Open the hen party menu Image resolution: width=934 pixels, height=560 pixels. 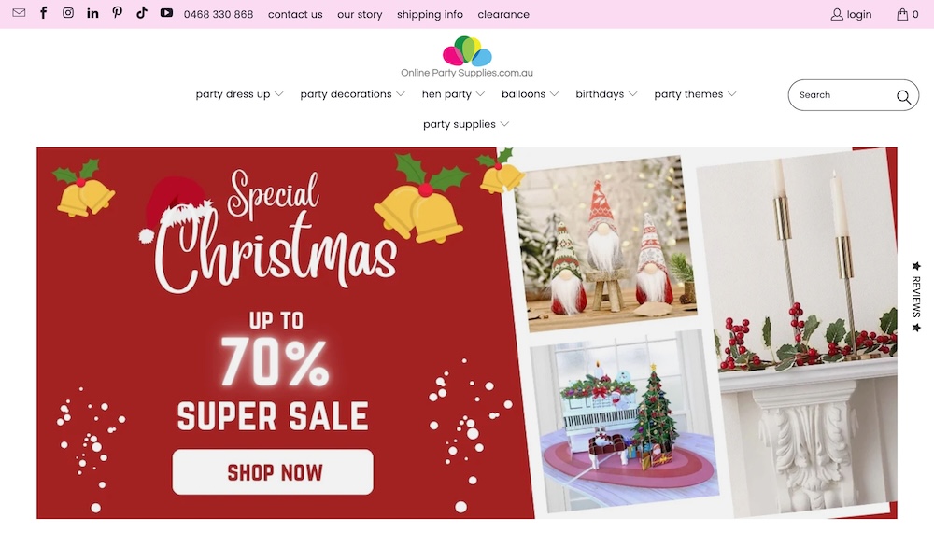pyautogui.click(x=453, y=94)
